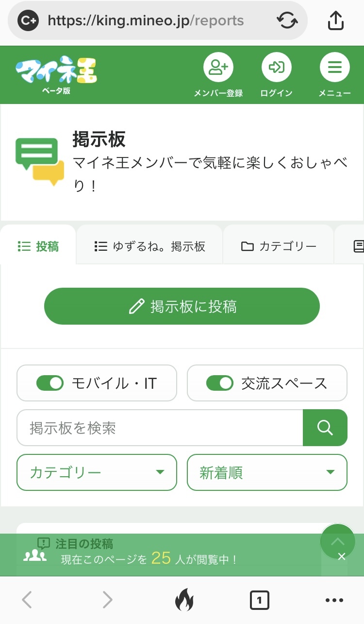Tap the browser share icon
This screenshot has height=624, width=364.
pyautogui.click(x=335, y=20)
